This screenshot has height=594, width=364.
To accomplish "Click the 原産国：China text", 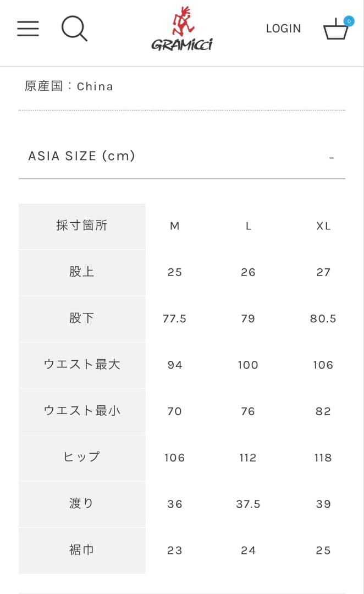I will point(69,86).
